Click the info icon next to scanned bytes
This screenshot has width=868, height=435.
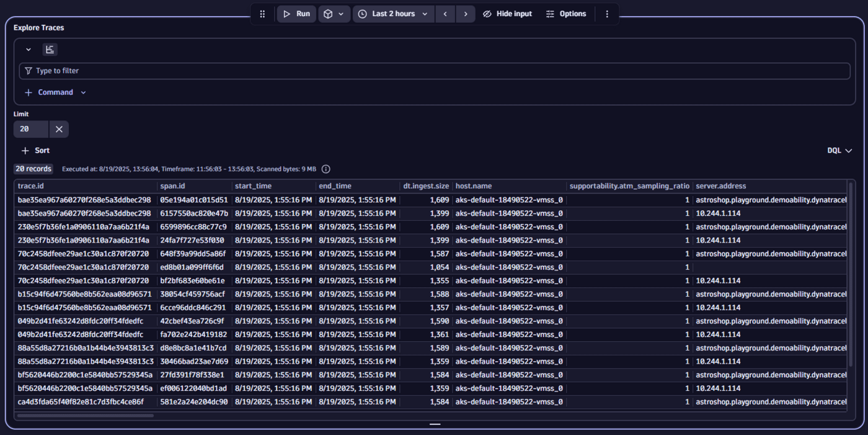(325, 168)
